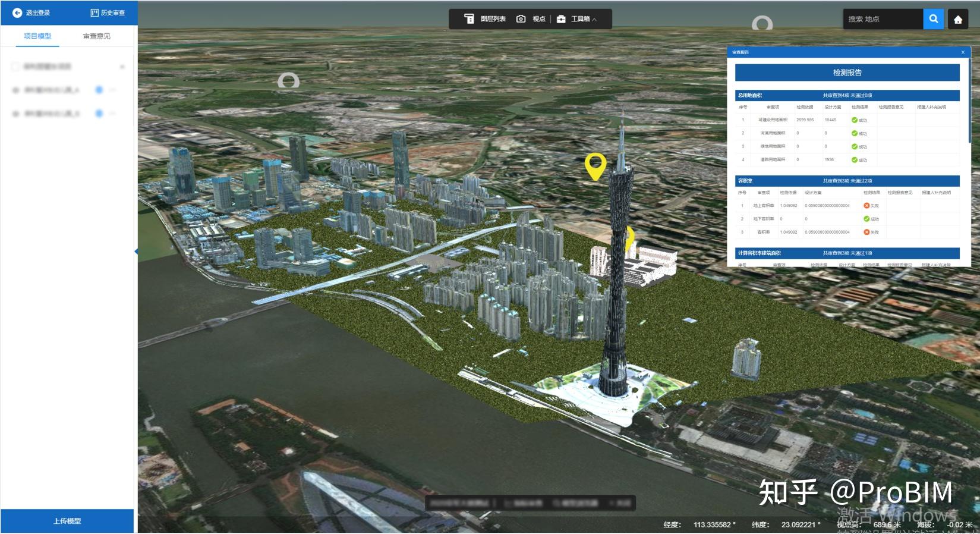Click the grey ring marker at the map's upper left

point(288,80)
